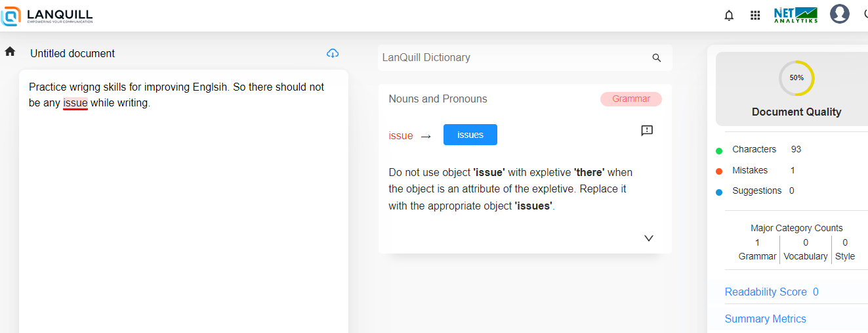This screenshot has height=333, width=868.
Task: Select the Grammar category count
Action: point(757,250)
